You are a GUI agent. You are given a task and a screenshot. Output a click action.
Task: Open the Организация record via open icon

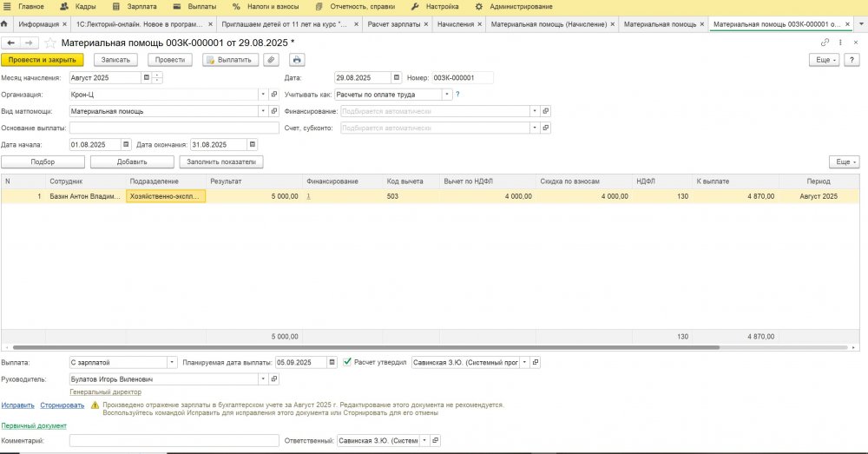274,95
